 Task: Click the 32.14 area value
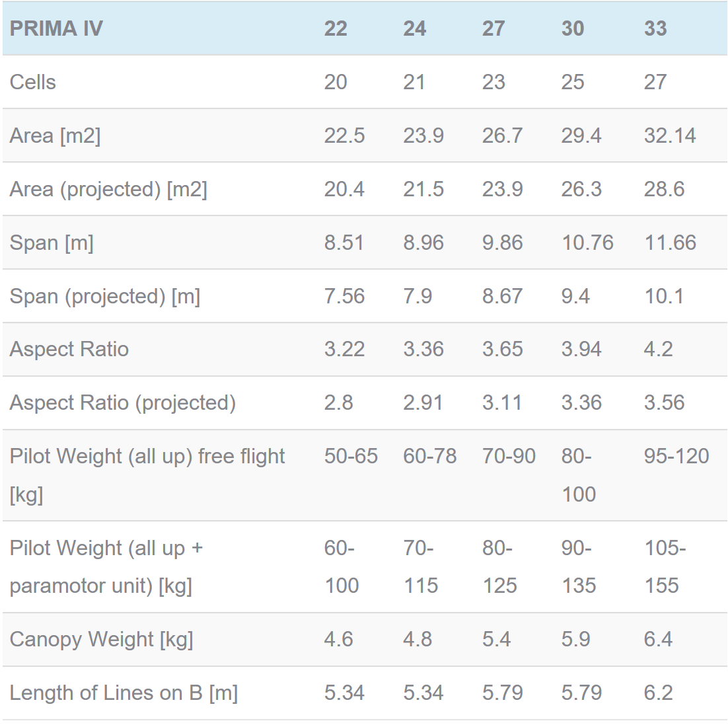pyautogui.click(x=670, y=136)
